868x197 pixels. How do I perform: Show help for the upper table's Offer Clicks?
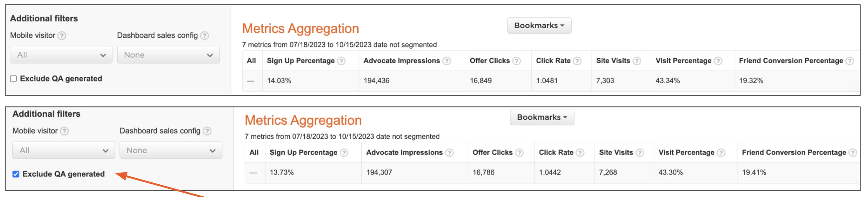point(516,61)
